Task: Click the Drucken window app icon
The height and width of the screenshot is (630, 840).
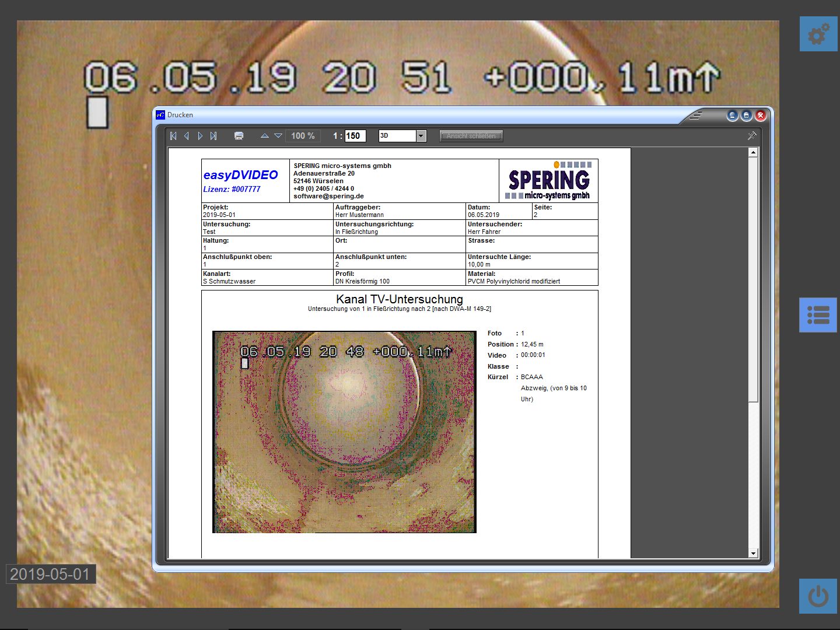Action: click(x=160, y=115)
